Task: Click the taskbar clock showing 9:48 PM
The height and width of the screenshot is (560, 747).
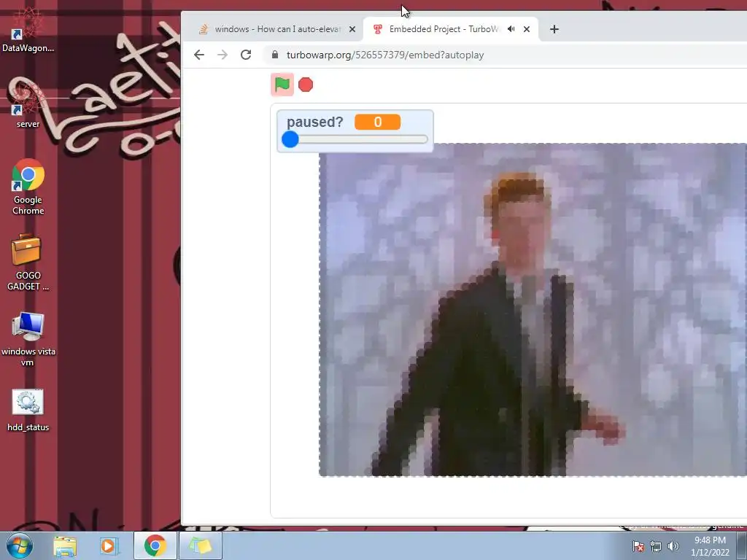Action: click(710, 546)
